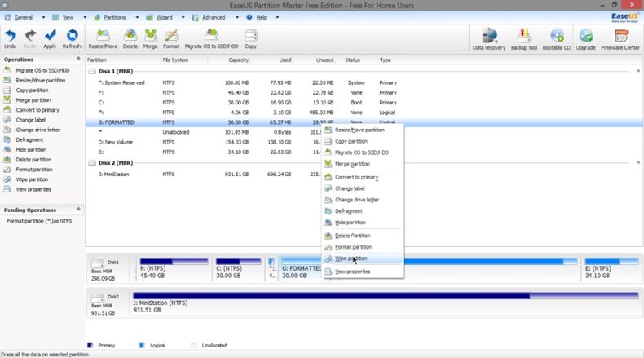Select F: (NTFS) block in disk map

click(x=174, y=268)
